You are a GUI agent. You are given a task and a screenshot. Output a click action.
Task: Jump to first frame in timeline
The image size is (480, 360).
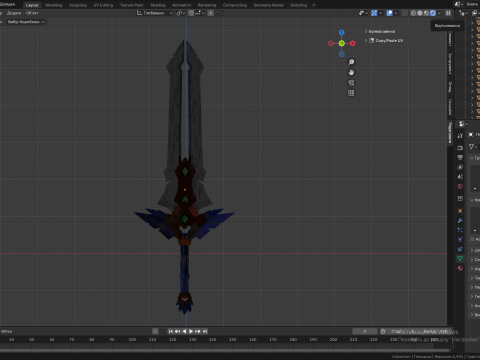pos(171,331)
